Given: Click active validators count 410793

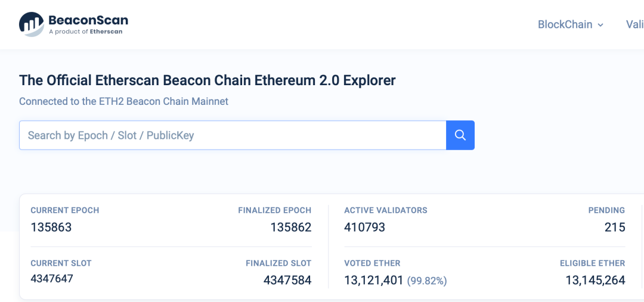Looking at the screenshot, I should [x=364, y=228].
